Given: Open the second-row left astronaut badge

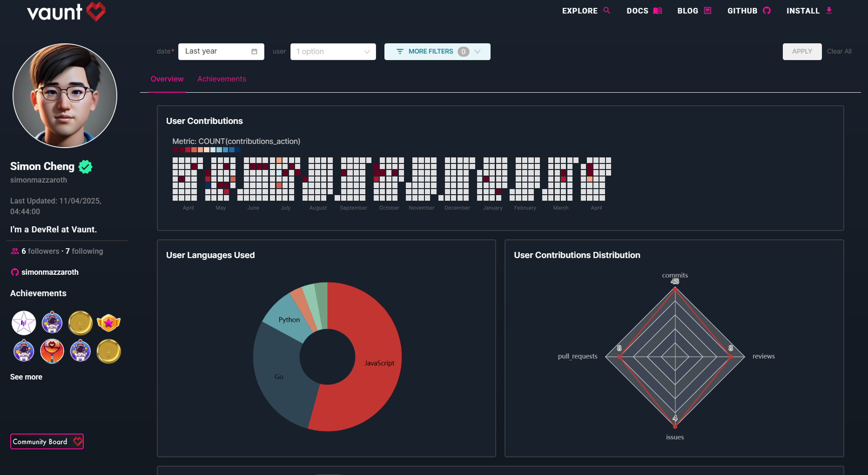Looking at the screenshot, I should coord(24,351).
